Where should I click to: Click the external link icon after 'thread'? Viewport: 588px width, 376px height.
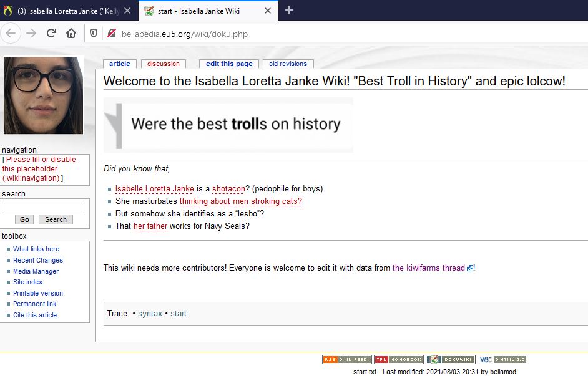click(x=469, y=268)
